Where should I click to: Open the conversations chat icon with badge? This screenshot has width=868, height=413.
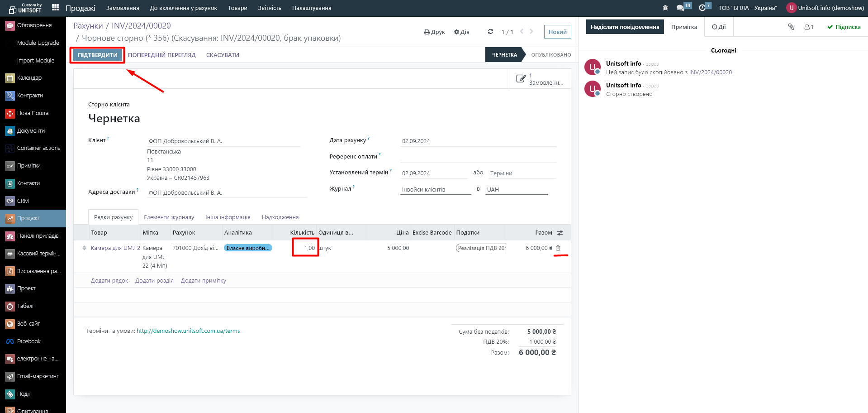tap(680, 8)
